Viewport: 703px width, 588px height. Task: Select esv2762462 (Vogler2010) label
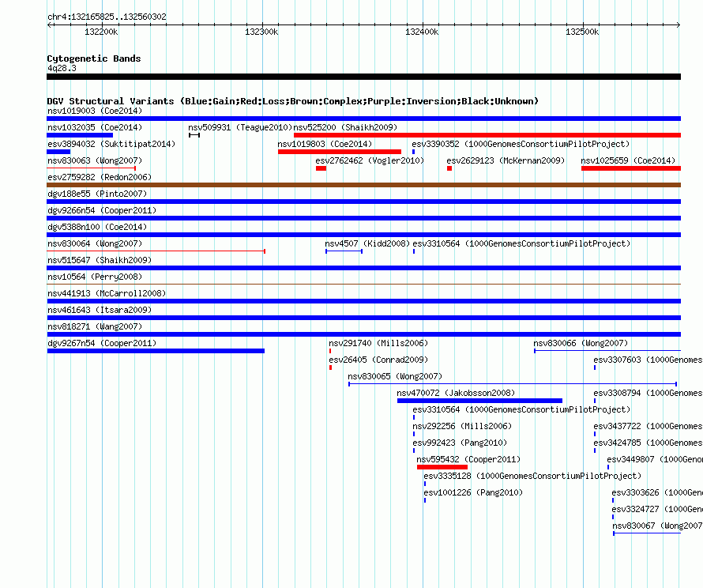(x=370, y=160)
